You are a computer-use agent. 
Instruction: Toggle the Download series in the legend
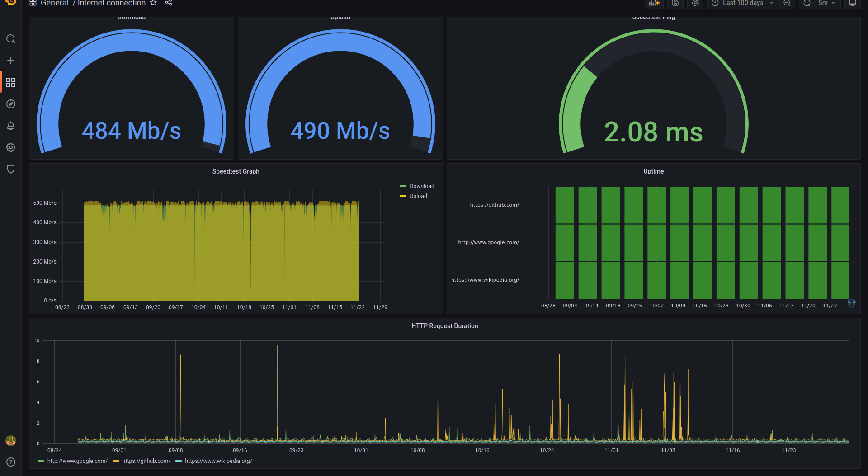(422, 186)
